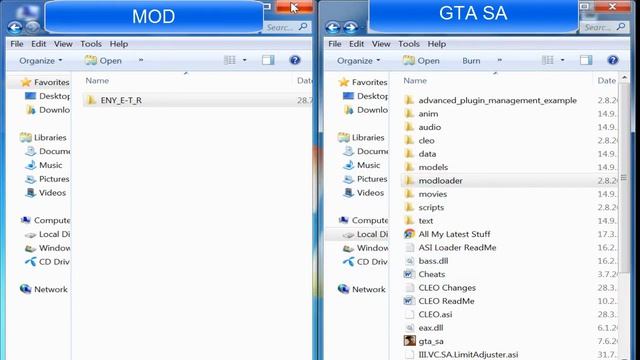Open Organize dropdown in MOD window
This screenshot has width=640, height=360.
(40, 60)
